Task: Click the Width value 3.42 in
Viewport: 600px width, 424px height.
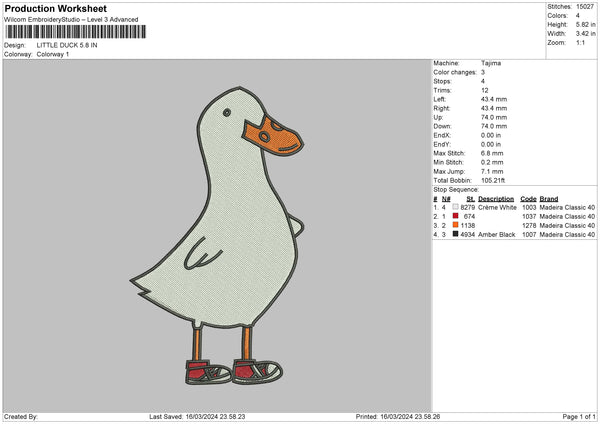Action: (585, 34)
